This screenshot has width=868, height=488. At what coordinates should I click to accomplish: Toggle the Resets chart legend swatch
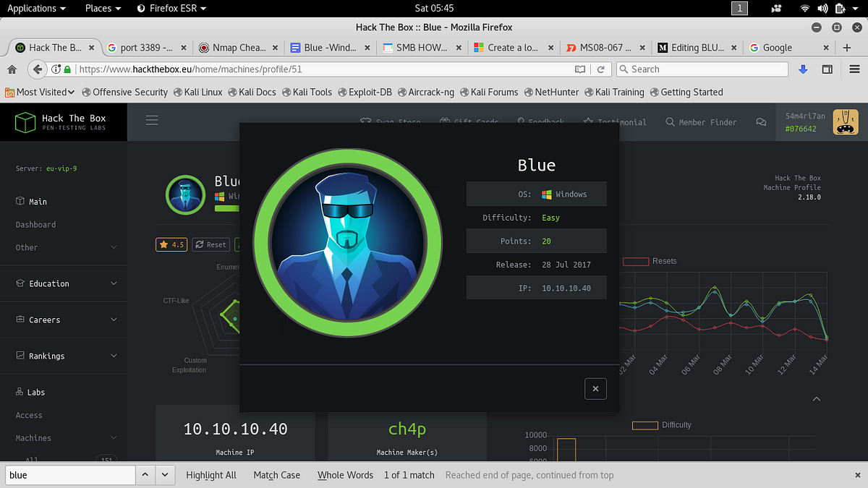click(636, 261)
